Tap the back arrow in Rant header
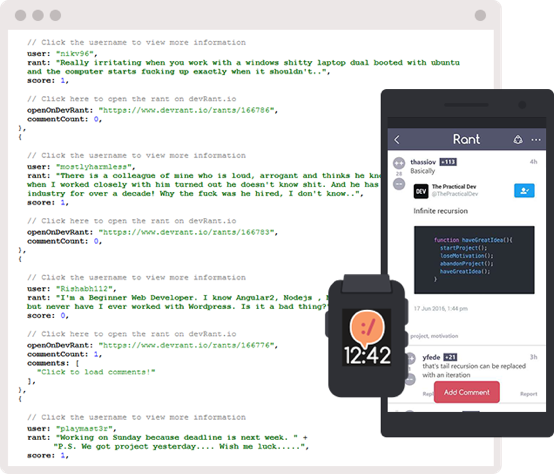This screenshot has width=554, height=474. tap(397, 140)
